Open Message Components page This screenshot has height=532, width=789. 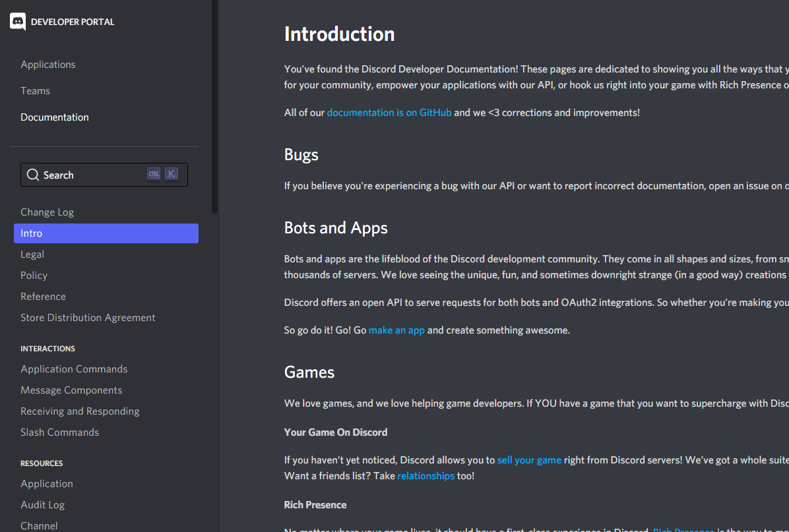[71, 390]
